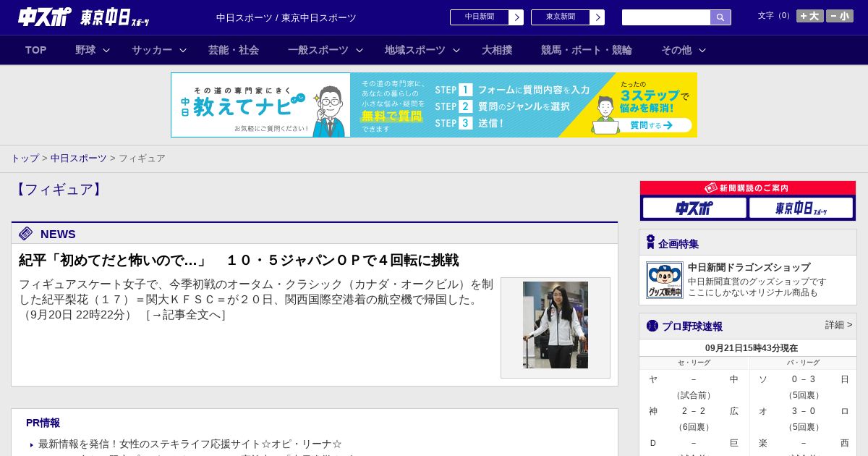Expand the 地域スポーツ dropdown chevron
Screen dimensions: 868x456
456,50
